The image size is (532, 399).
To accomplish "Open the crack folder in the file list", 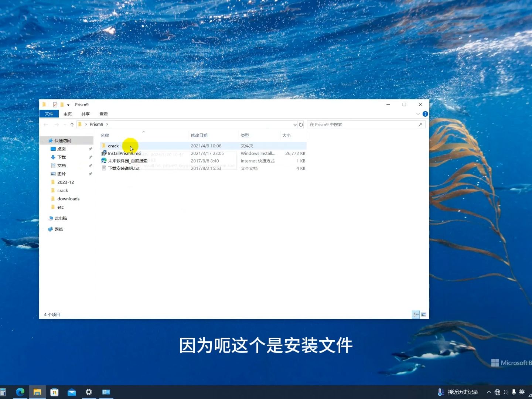I will pyautogui.click(x=113, y=146).
